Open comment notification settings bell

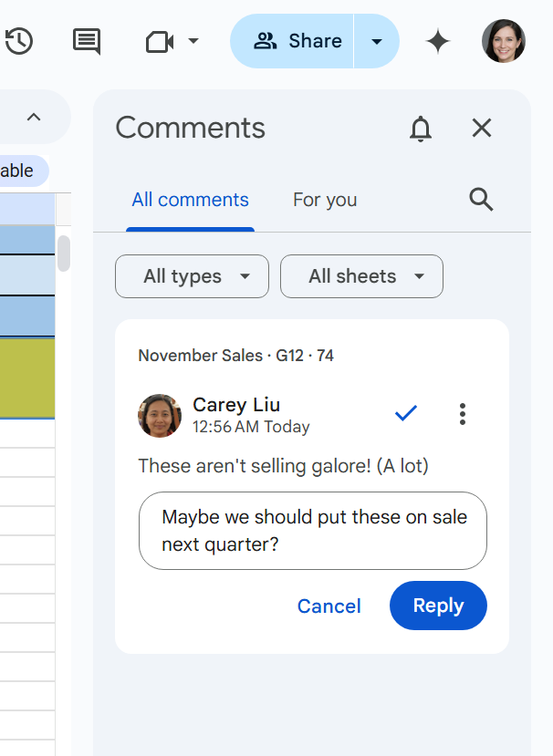point(421,129)
